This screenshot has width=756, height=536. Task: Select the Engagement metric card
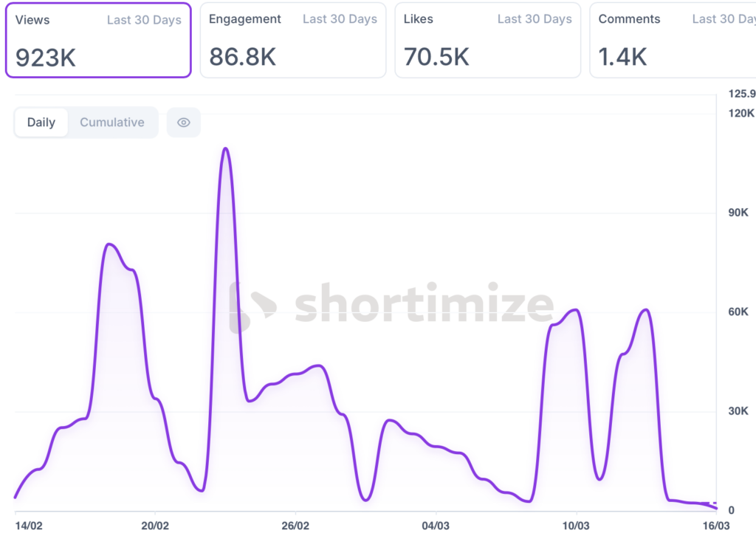coord(292,40)
